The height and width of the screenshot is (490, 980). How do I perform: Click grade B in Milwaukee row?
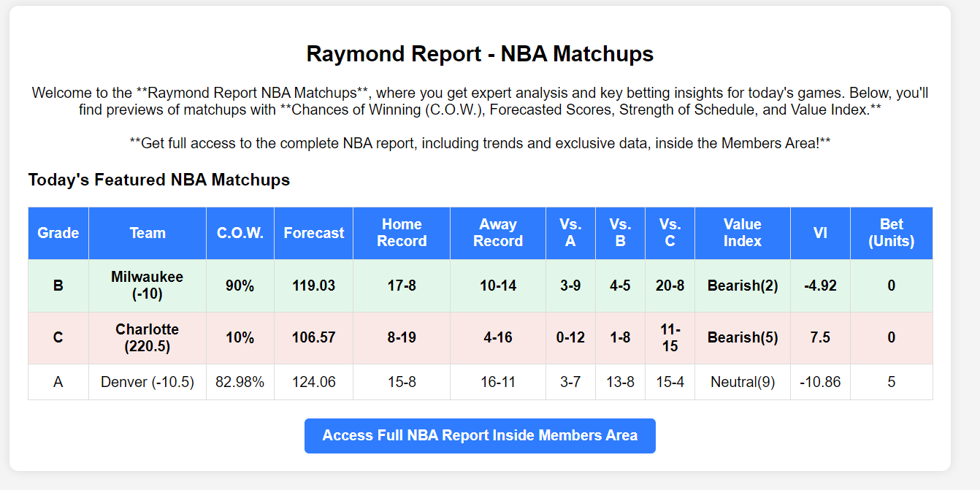tap(58, 286)
